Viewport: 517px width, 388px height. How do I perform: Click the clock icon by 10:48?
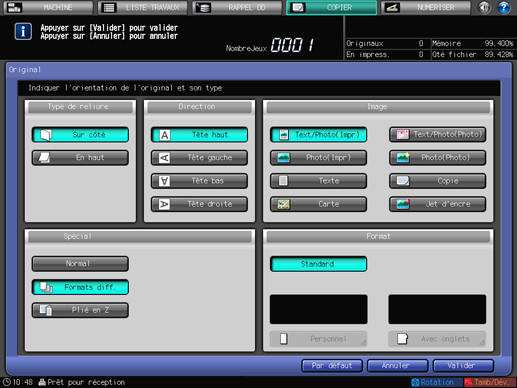point(6,382)
